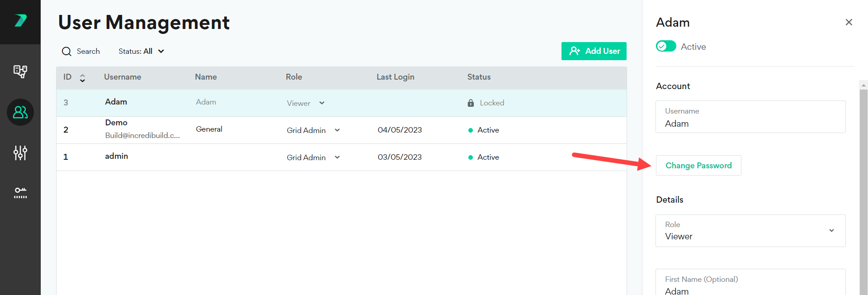Open the Role dropdown in Details panel

pyautogui.click(x=831, y=231)
